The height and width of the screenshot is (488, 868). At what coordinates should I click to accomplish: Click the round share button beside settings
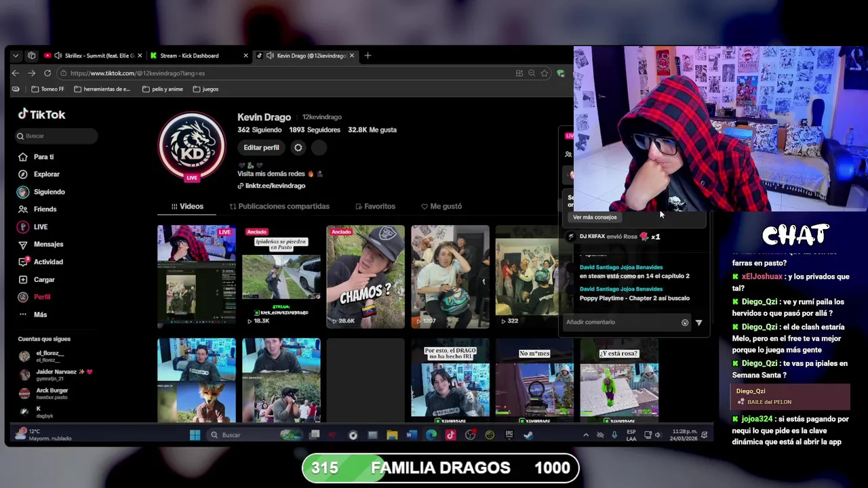coord(319,147)
